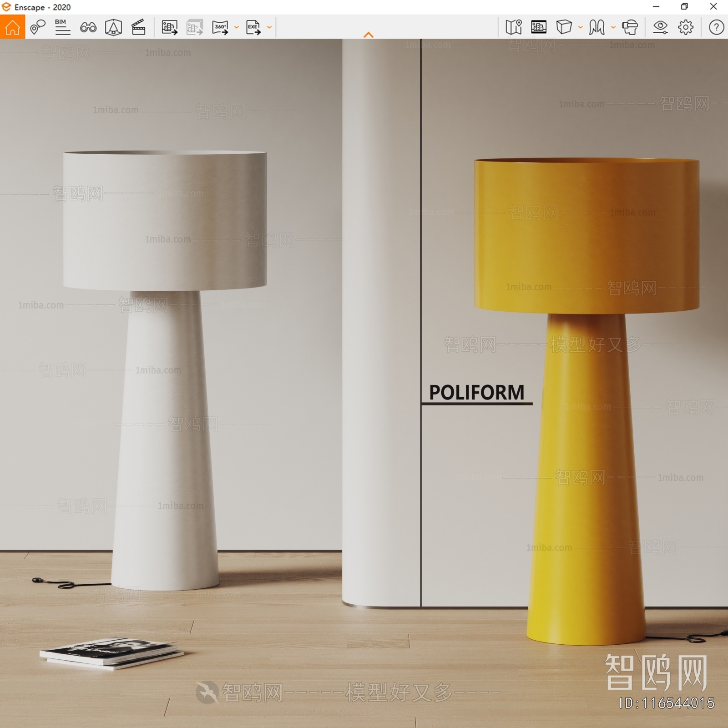Open the View Management panel

click(x=538, y=28)
